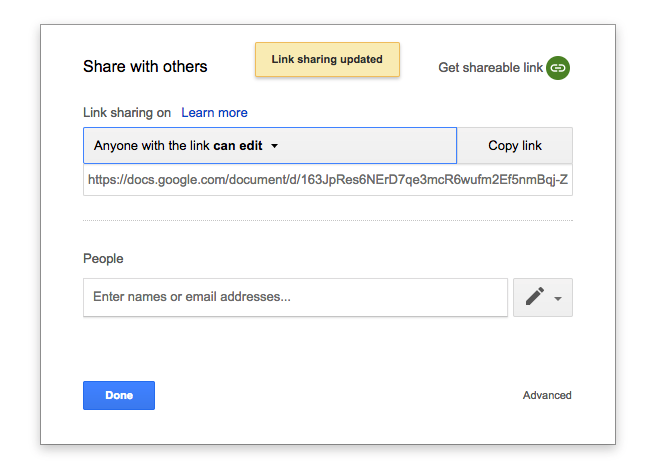The height and width of the screenshot is (469, 646).
Task: Click the green shareable link chain icon
Action: pyautogui.click(x=558, y=68)
